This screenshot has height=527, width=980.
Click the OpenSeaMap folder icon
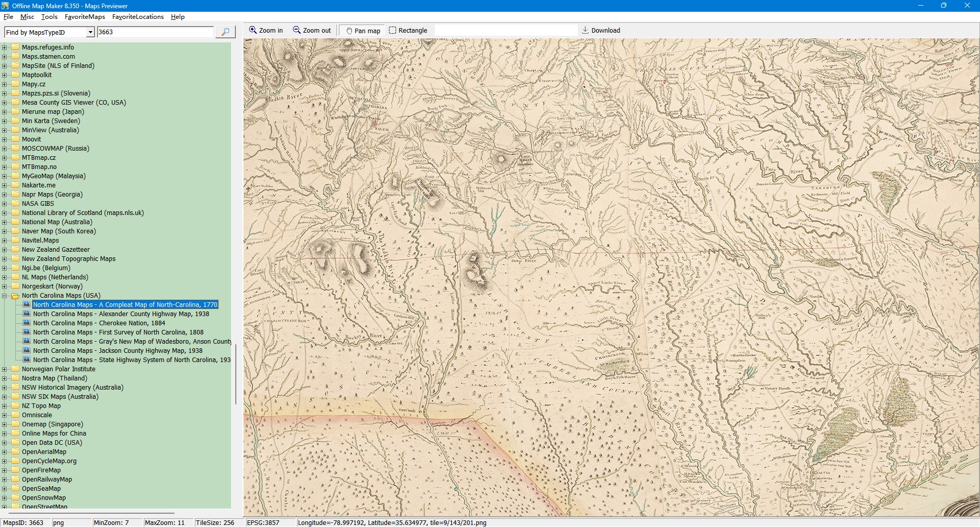pyautogui.click(x=15, y=489)
